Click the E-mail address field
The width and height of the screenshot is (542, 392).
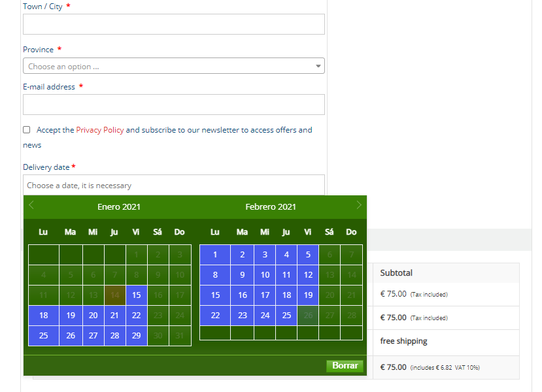tap(174, 105)
